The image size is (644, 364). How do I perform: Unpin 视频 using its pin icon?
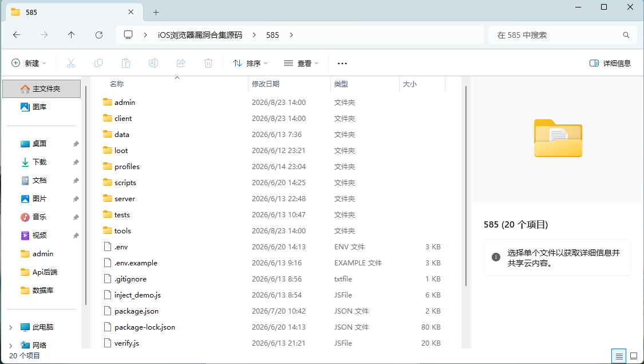click(76, 236)
